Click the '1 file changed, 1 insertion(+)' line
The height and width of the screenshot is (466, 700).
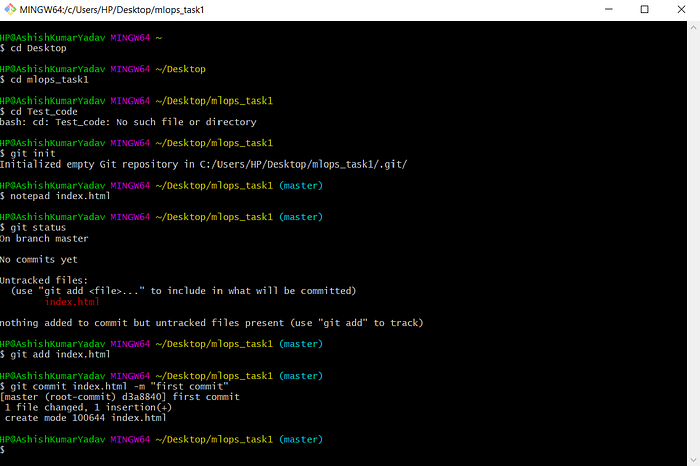[x=88, y=407]
